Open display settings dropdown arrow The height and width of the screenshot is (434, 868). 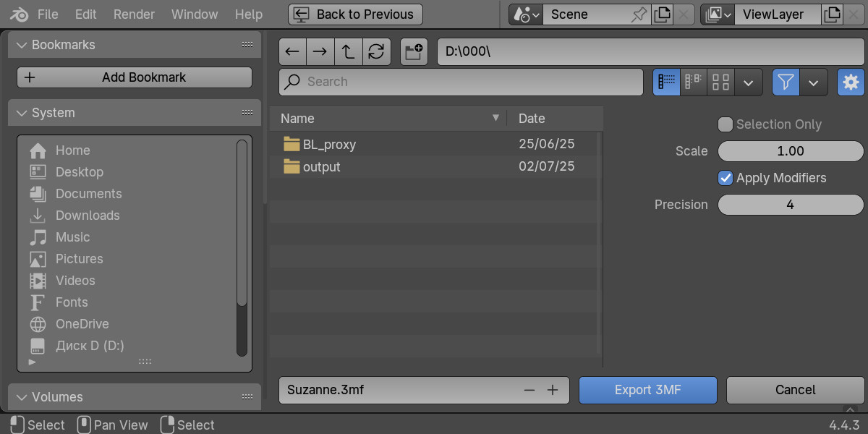pyautogui.click(x=749, y=82)
